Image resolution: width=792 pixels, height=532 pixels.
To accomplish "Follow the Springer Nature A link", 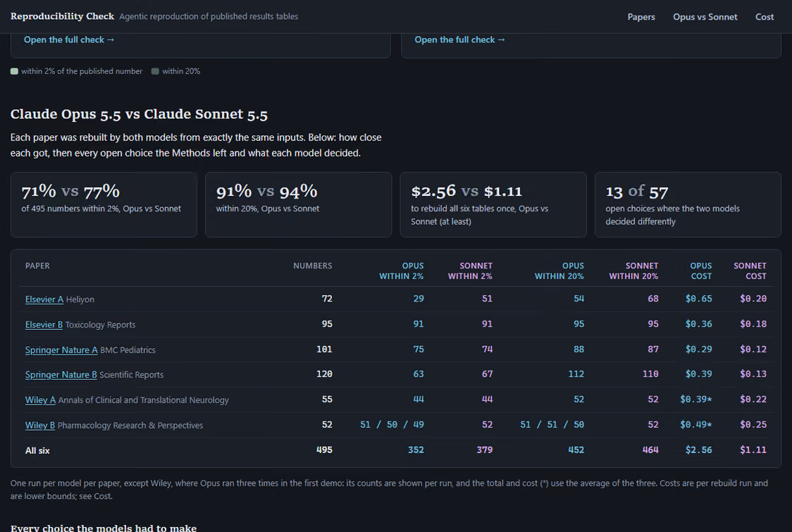I will pyautogui.click(x=61, y=349).
